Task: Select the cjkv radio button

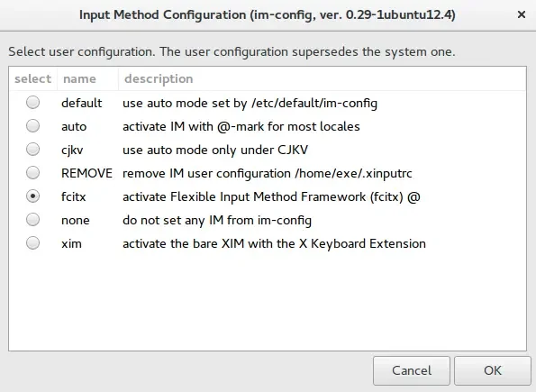Action: (x=32, y=149)
